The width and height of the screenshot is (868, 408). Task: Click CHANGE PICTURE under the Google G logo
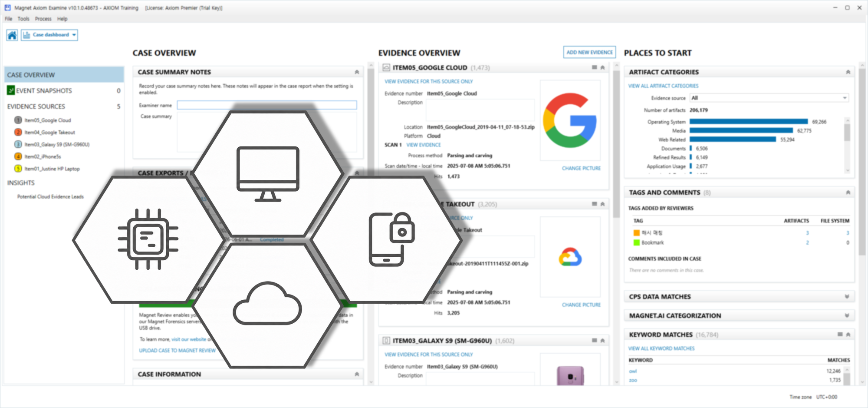(581, 169)
